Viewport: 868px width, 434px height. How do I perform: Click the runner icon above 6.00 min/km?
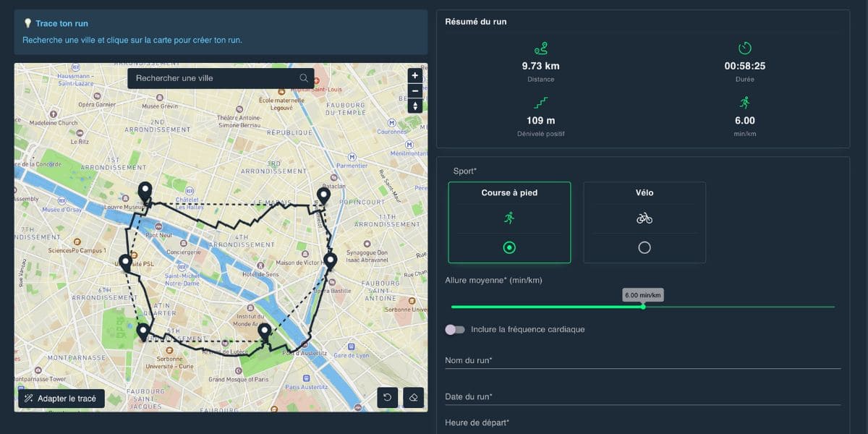click(x=745, y=103)
